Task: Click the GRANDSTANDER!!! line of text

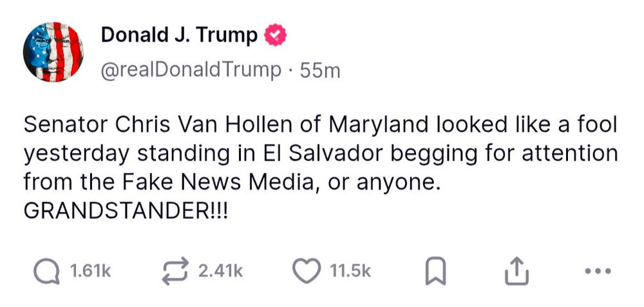Action: click(x=126, y=210)
